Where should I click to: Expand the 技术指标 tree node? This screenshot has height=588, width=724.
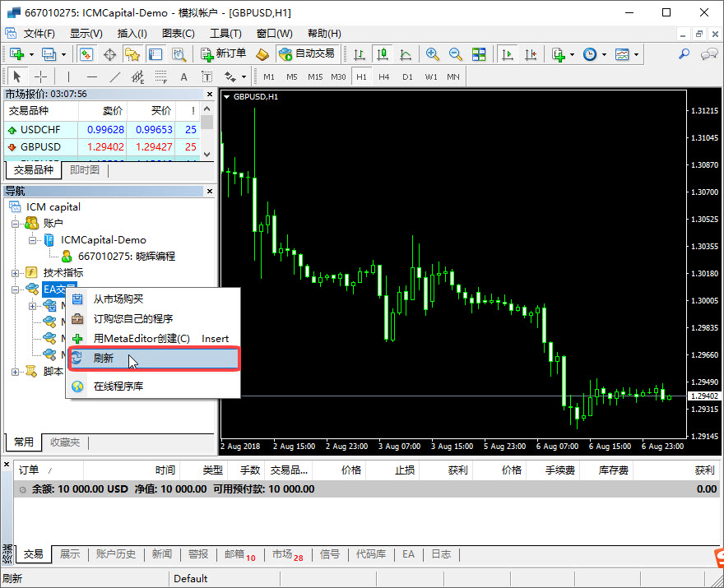[x=15, y=272]
